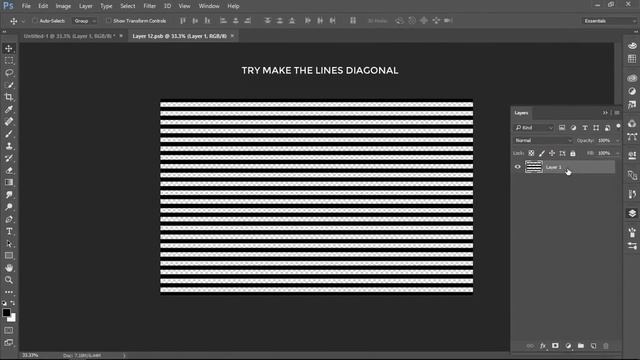Create a new group folder in Layers panel
Viewport: 640px width, 360px height.
[581, 346]
